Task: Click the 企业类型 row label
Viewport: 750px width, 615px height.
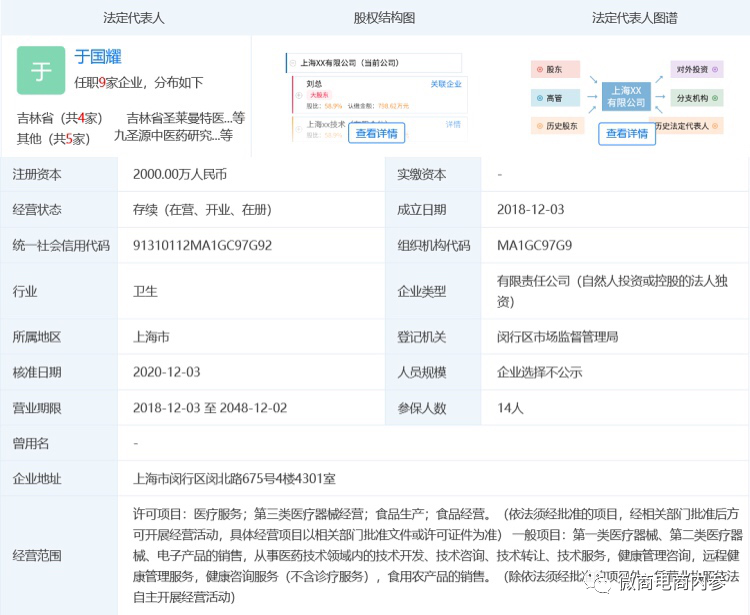Action: click(421, 291)
